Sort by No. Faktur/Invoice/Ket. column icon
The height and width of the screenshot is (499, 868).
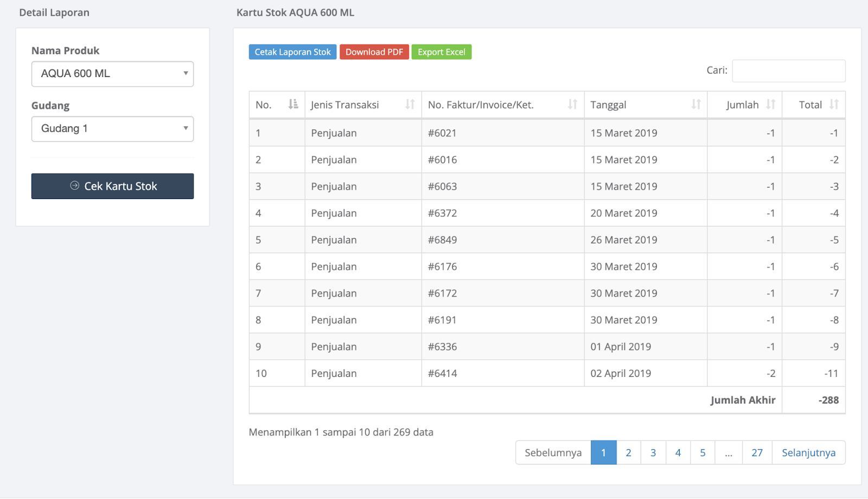click(572, 104)
